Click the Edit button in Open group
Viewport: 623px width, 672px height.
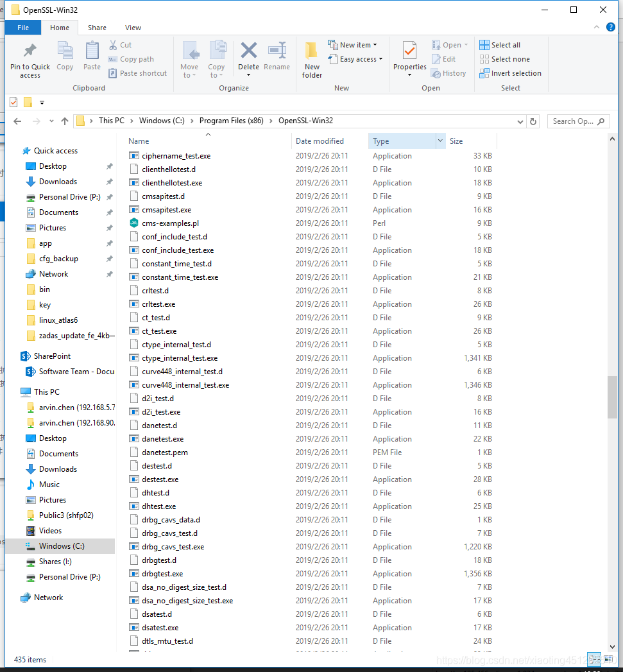(443, 59)
